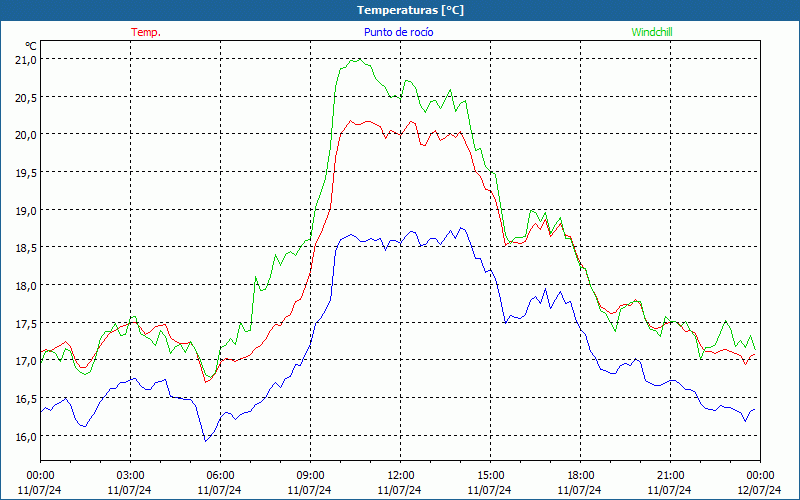Click the 'Temperaturas [°C]' chart title
Screen dimensions: 800x500
(x=410, y=10)
